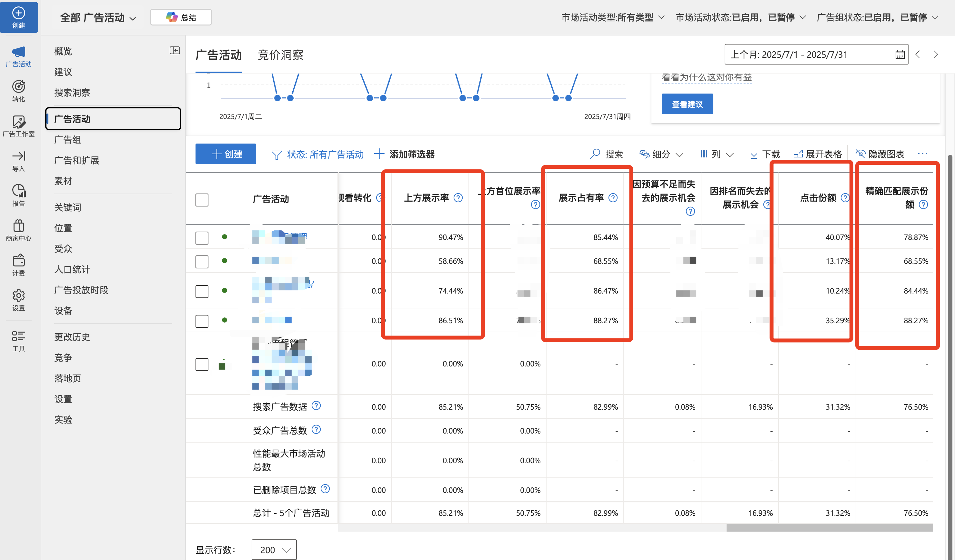This screenshot has height=560, width=955.
Task: Click 看看为什么这对你有益 link
Action: [706, 77]
